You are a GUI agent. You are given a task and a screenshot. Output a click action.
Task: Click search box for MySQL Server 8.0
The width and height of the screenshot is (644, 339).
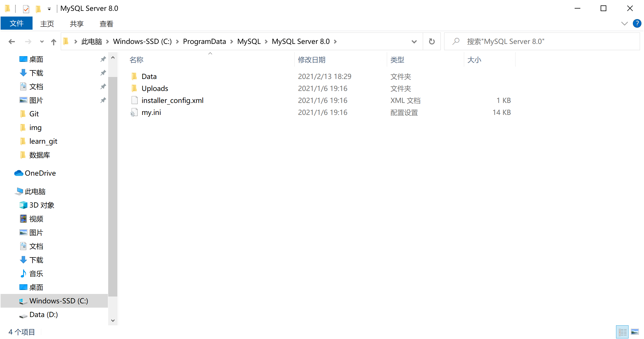pyautogui.click(x=542, y=42)
